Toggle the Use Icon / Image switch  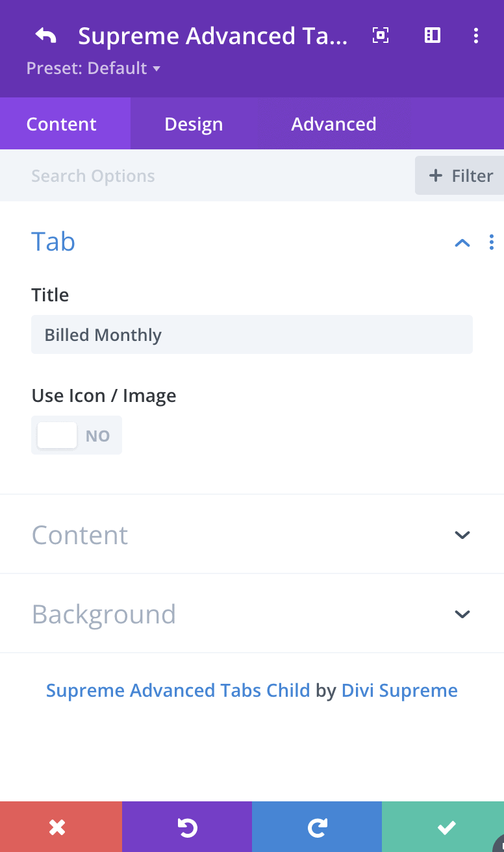coord(77,435)
